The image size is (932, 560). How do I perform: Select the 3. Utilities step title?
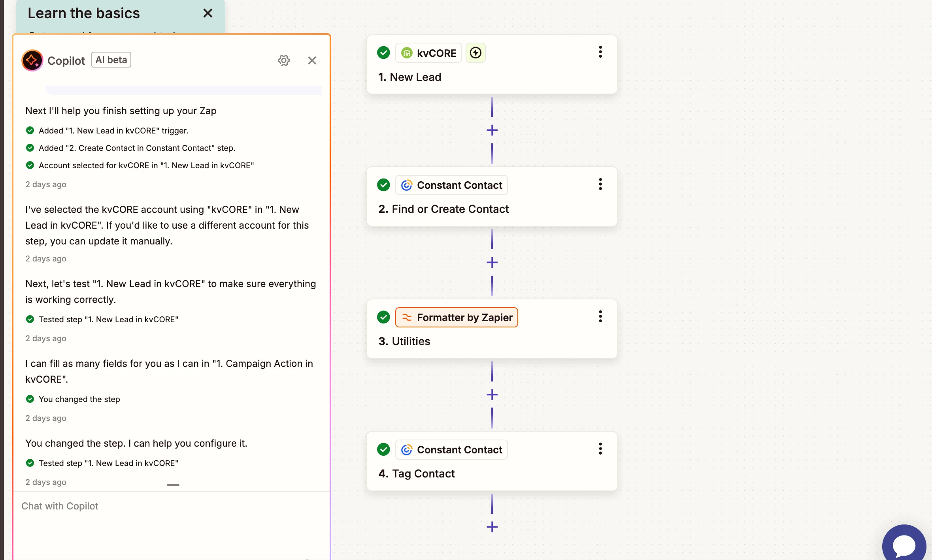coord(404,342)
